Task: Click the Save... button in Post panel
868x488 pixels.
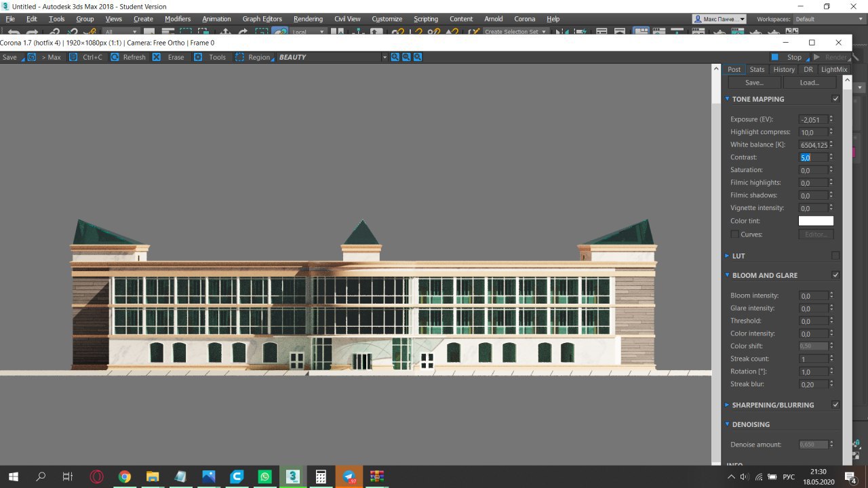Action: 755,82
